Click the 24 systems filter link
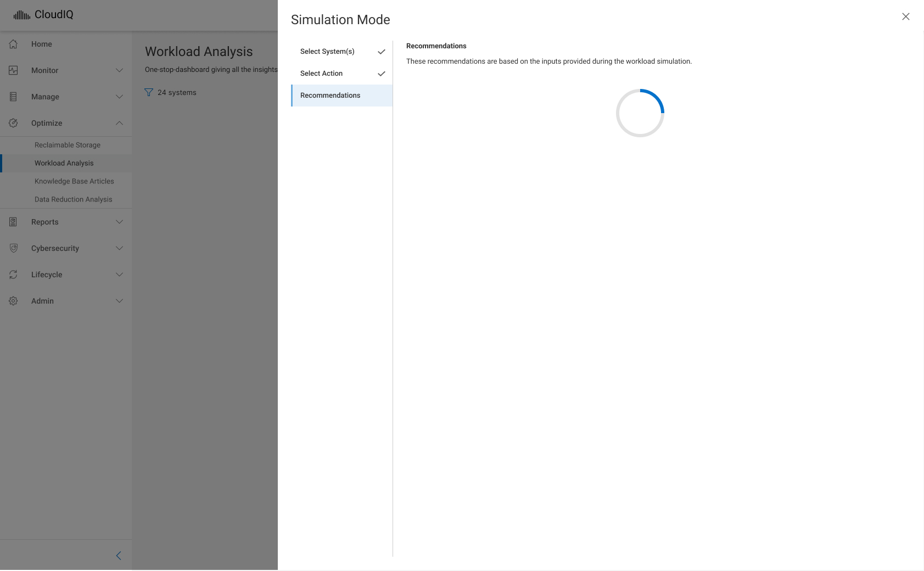The width and height of the screenshot is (924, 571). (x=177, y=92)
